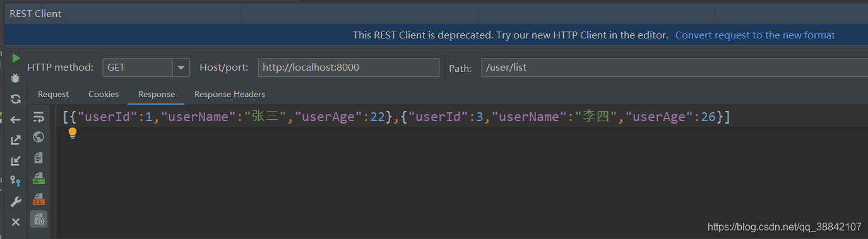This screenshot has width=868, height=239.
Task: Click the Path input field with /user/list
Action: (x=674, y=67)
